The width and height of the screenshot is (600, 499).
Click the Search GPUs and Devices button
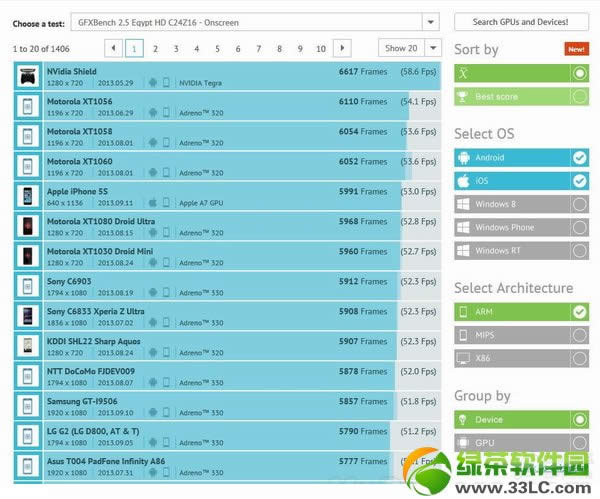pos(521,21)
